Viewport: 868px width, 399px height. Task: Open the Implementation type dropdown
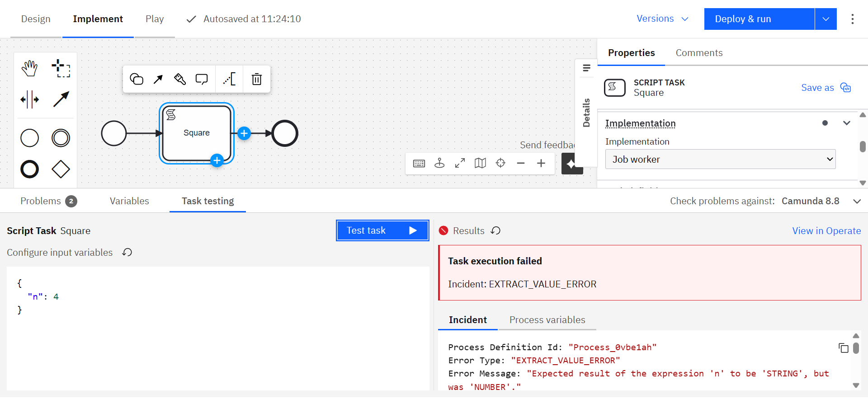pos(720,160)
